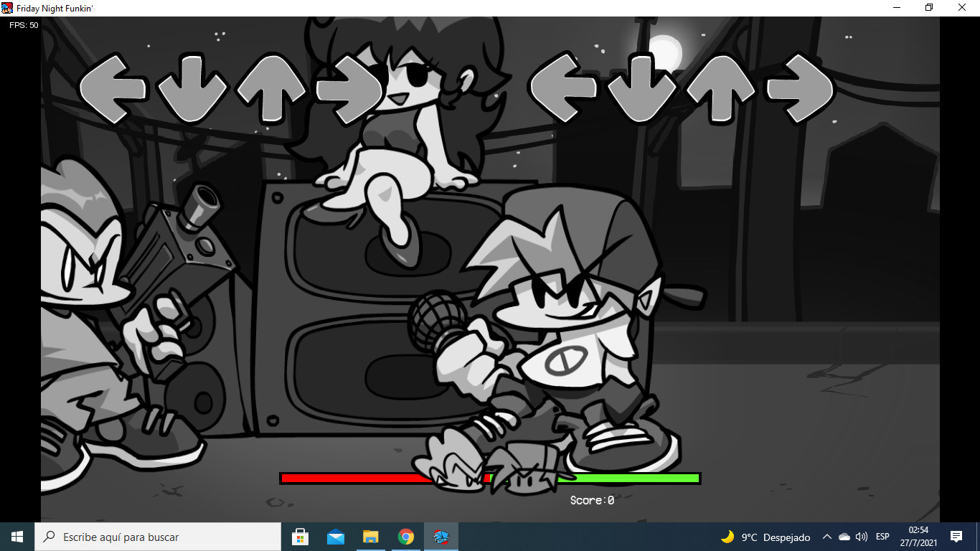The height and width of the screenshot is (551, 980).
Task: Open the 9°C Despejado weather widget
Action: (765, 537)
